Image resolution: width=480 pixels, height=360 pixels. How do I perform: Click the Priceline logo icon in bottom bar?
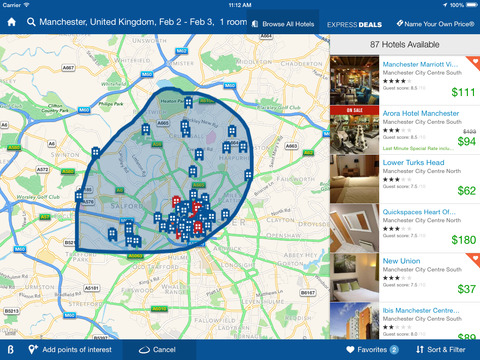click(11, 350)
